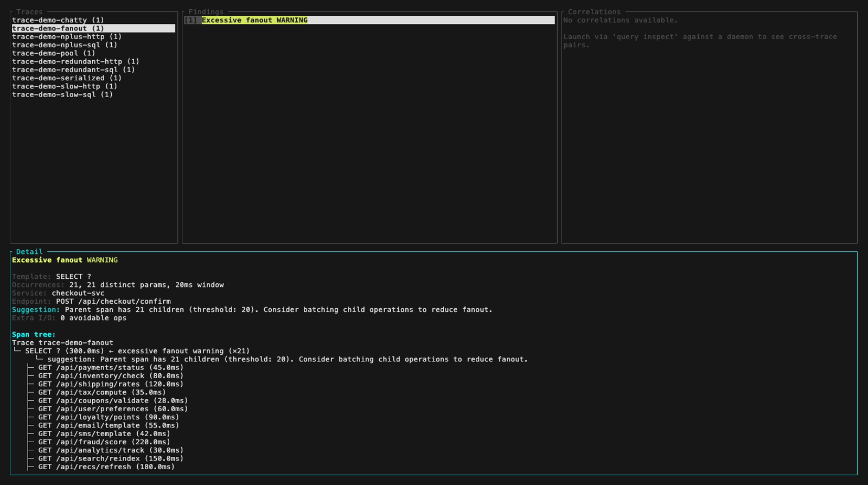Image resolution: width=868 pixels, height=485 pixels.
Task: Open the trace-demo-serialized trace
Action: pyautogui.click(x=67, y=78)
